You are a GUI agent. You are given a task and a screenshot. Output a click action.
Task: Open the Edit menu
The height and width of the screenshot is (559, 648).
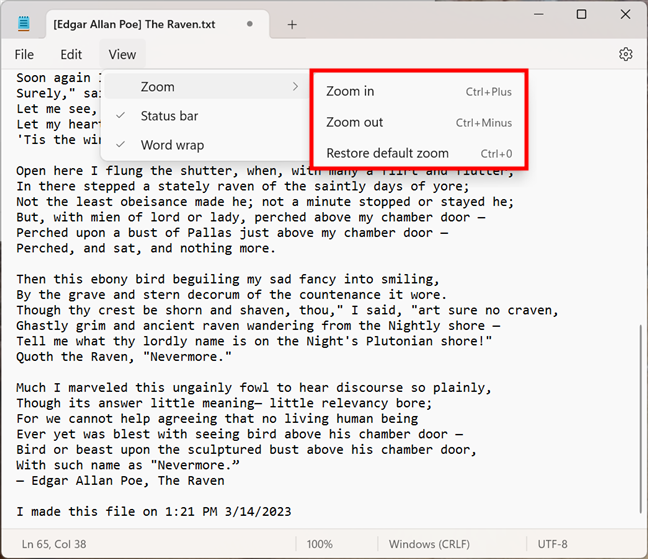click(x=71, y=55)
